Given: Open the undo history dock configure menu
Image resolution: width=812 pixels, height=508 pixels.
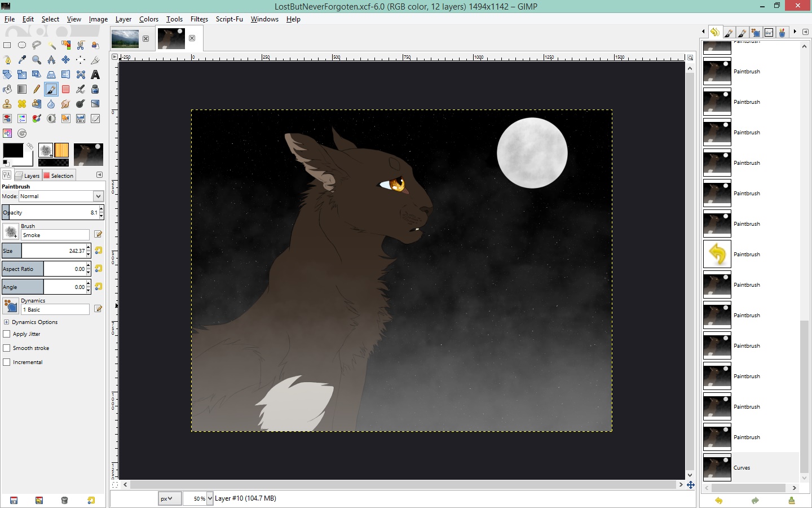Looking at the screenshot, I should pos(805,32).
